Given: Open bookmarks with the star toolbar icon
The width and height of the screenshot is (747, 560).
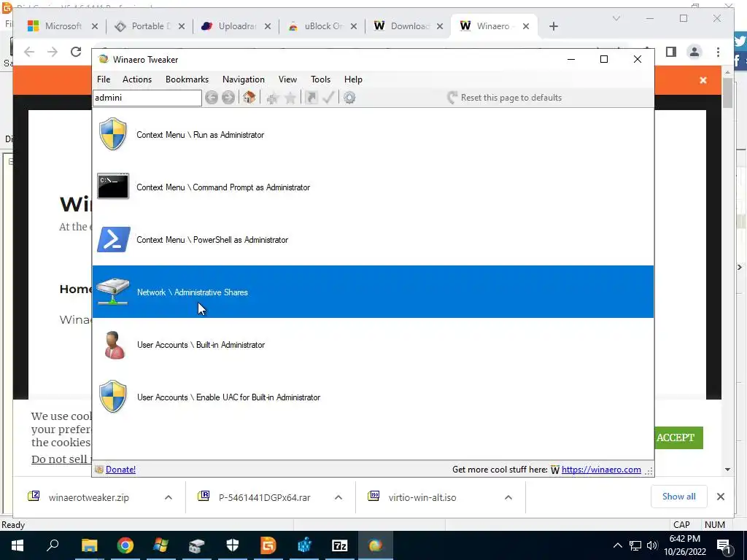Looking at the screenshot, I should (x=290, y=98).
